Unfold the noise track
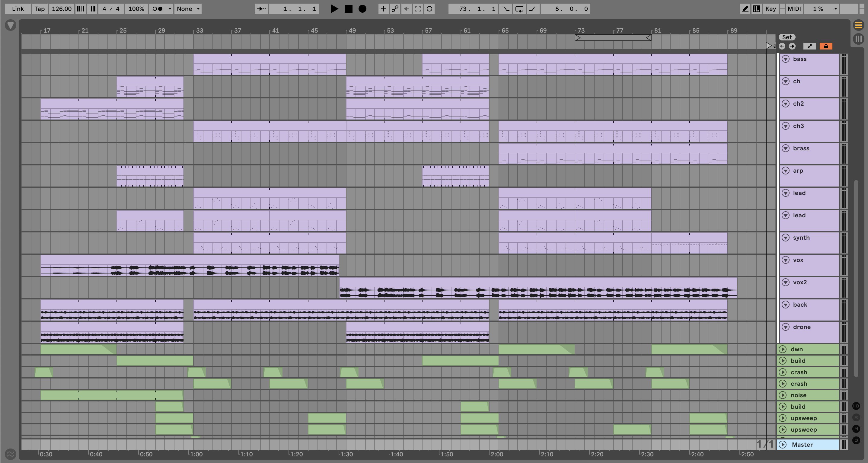Viewport: 868px width, 463px height. (x=783, y=395)
